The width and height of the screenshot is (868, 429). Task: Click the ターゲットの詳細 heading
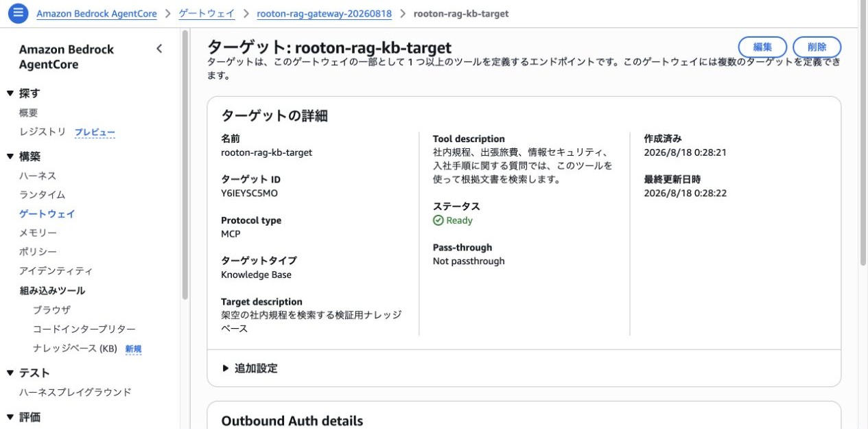[x=274, y=115]
